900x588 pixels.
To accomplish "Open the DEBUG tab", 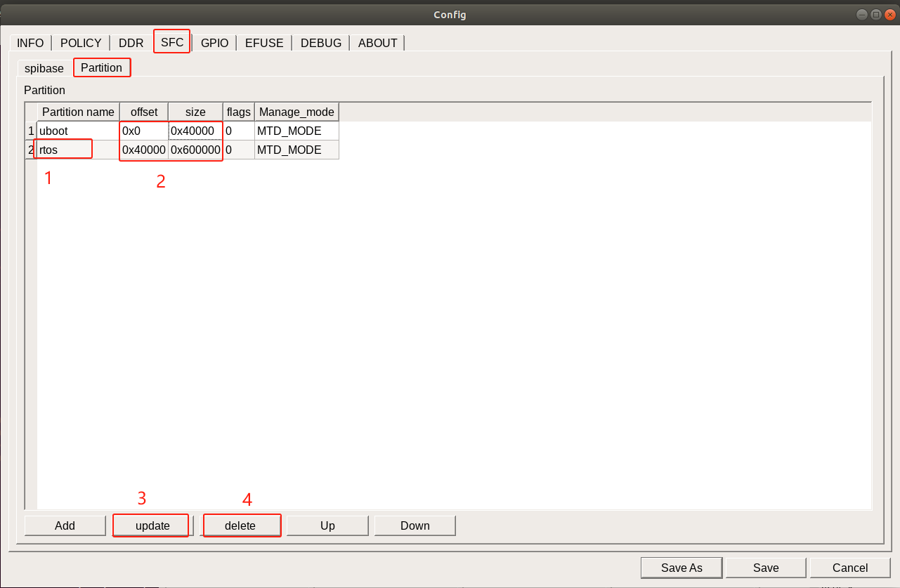I will [320, 43].
